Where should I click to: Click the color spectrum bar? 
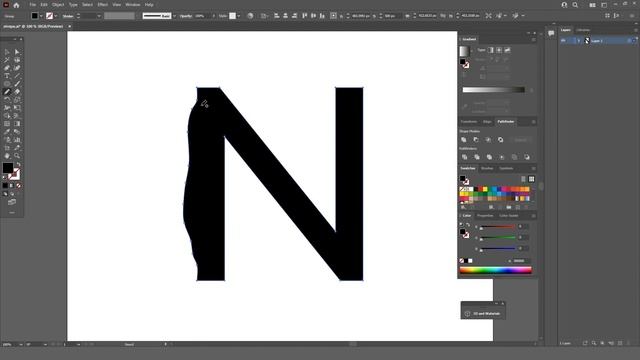coord(496,270)
